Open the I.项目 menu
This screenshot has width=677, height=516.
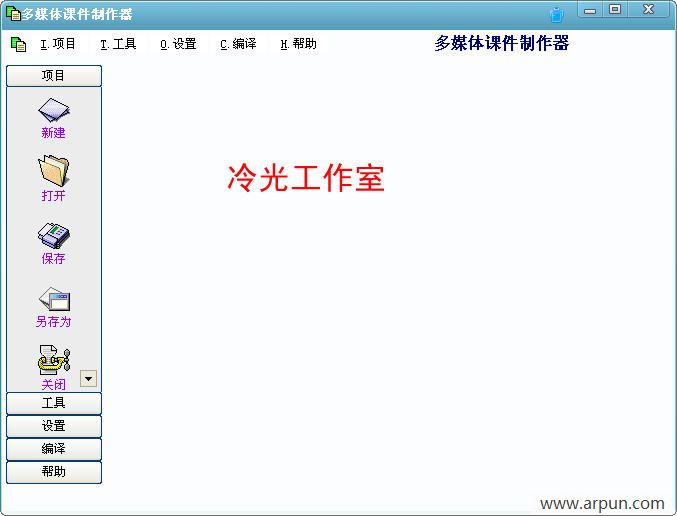pos(58,44)
